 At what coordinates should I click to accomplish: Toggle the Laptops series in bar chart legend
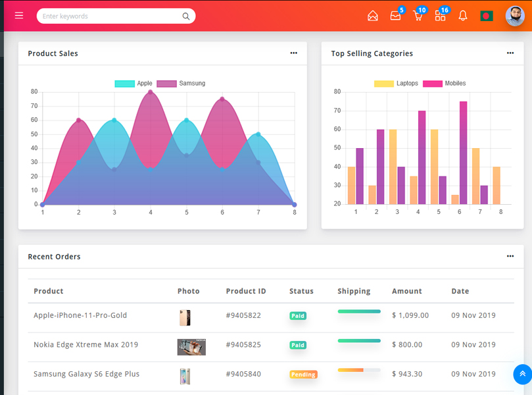point(395,84)
